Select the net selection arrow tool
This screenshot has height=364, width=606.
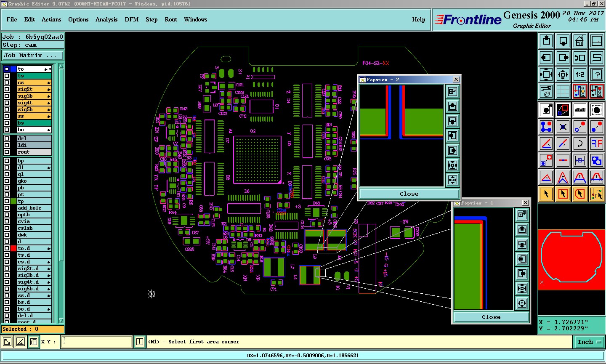(597, 194)
